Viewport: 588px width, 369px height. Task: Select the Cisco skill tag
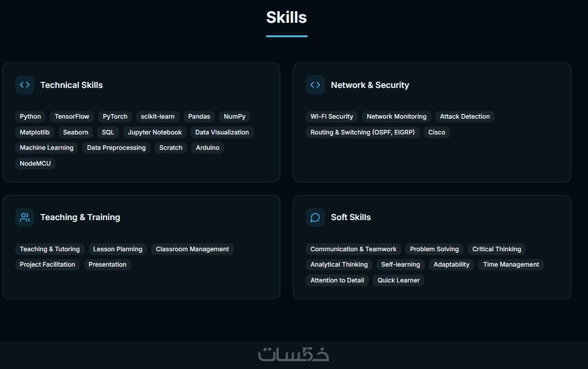click(x=437, y=133)
